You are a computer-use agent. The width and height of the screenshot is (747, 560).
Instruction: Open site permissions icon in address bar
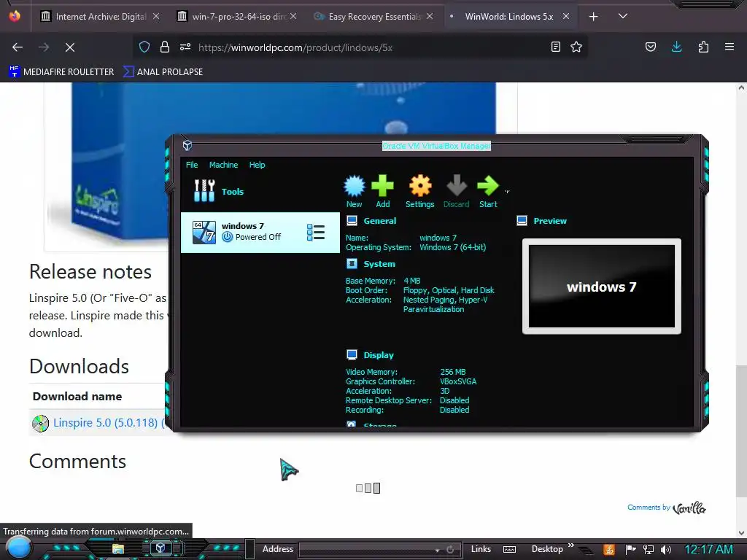point(185,47)
